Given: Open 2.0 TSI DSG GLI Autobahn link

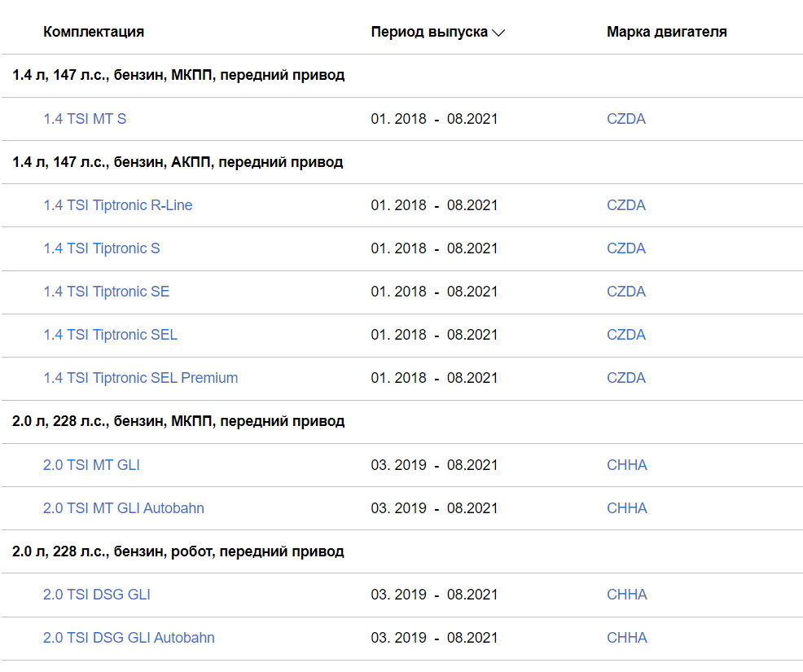Looking at the screenshot, I should (x=129, y=638).
